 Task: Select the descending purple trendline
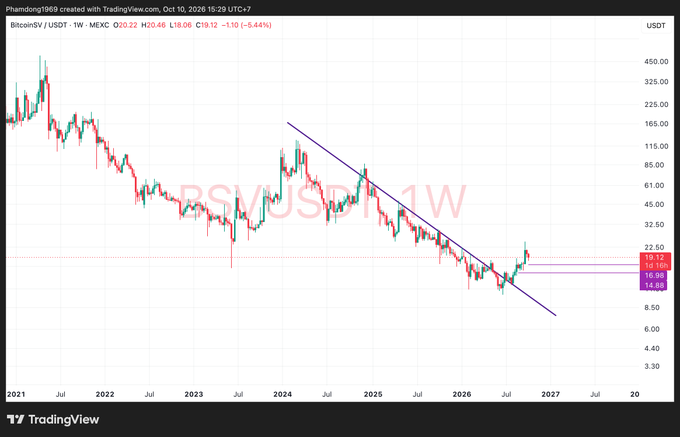(421, 219)
